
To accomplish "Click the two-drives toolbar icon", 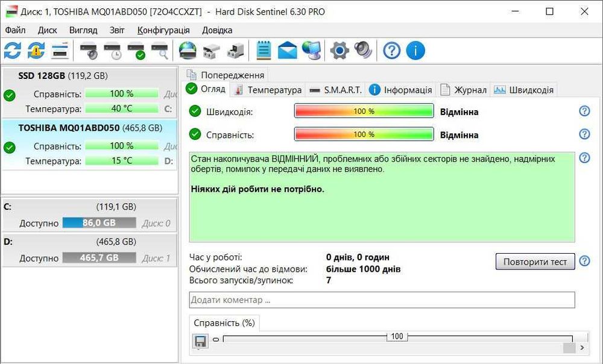I will click(212, 51).
